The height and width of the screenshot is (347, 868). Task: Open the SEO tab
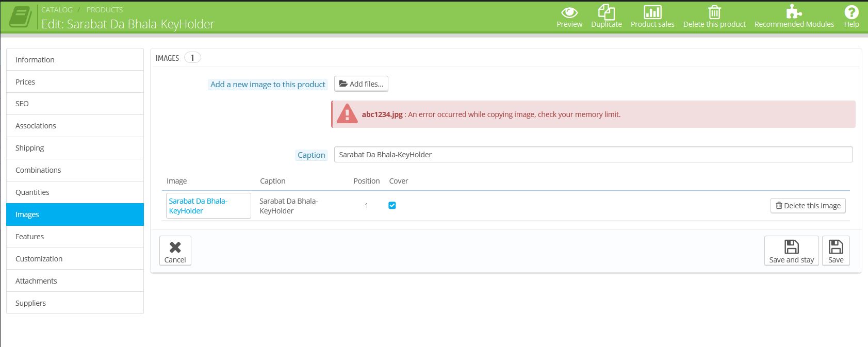click(75, 104)
